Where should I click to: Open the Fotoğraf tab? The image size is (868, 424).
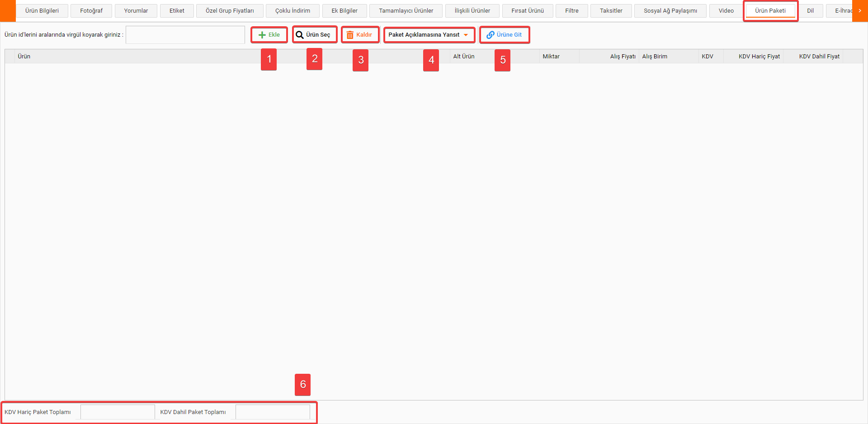click(91, 11)
